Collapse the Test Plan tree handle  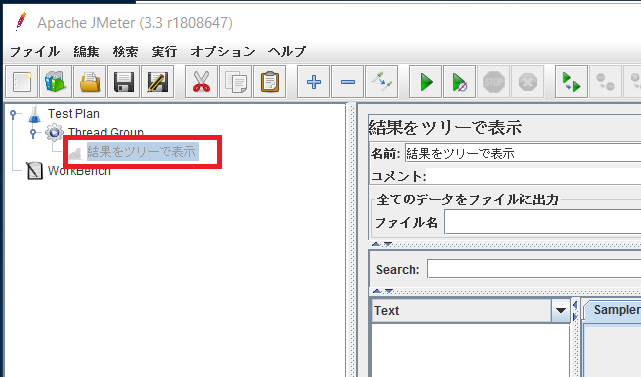[x=14, y=114]
